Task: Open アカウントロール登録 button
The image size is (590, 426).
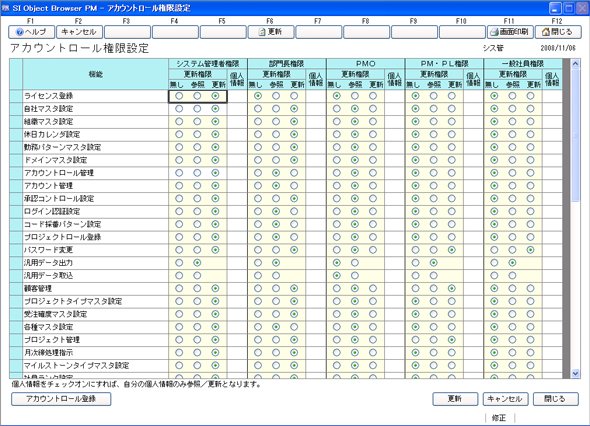Action: [x=61, y=399]
